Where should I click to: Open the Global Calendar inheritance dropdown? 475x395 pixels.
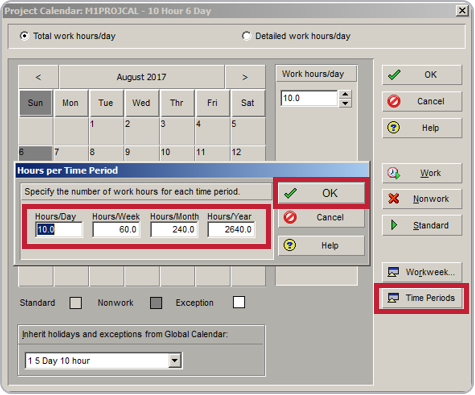click(175, 361)
